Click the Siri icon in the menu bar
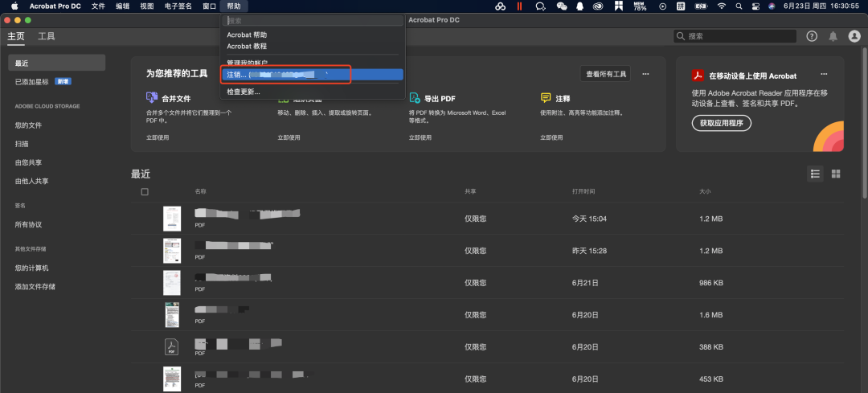 coord(772,6)
